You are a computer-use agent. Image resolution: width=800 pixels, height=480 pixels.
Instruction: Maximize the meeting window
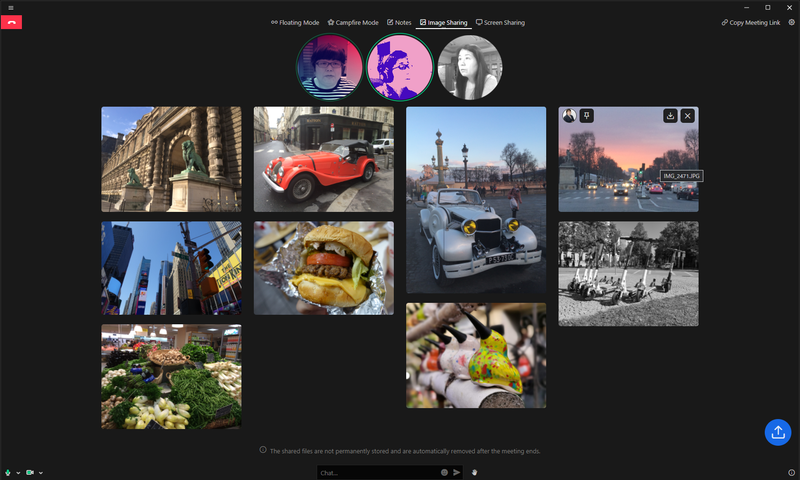(x=767, y=8)
